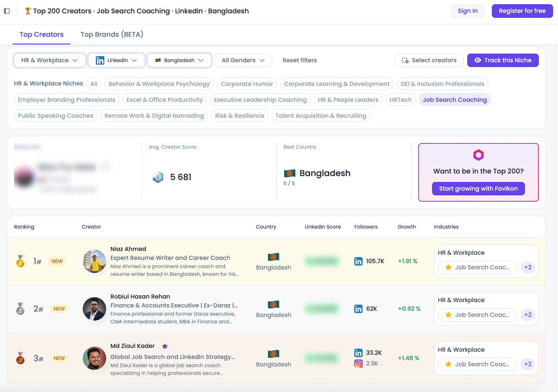Image resolution: width=558 pixels, height=392 pixels.
Task: Click star icon in Niaz Ahmed's industry tag
Action: pos(448,267)
